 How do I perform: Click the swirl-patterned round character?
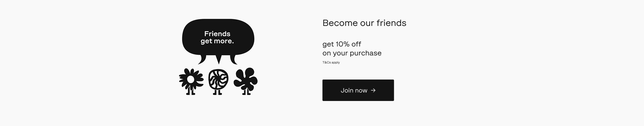click(218, 80)
